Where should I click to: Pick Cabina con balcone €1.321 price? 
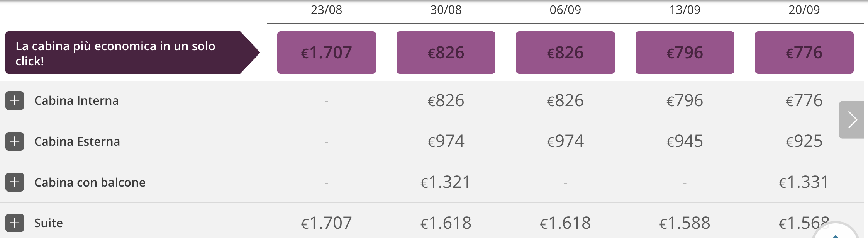(446, 182)
